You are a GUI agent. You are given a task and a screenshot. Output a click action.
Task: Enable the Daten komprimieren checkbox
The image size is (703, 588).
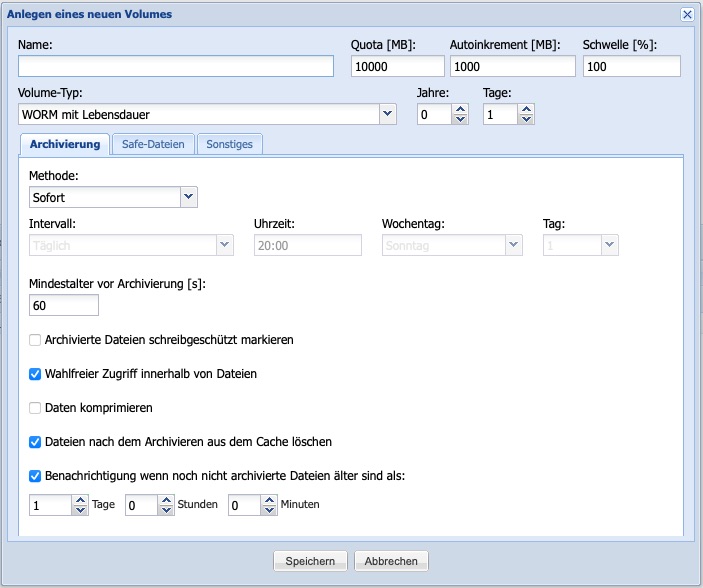point(35,408)
